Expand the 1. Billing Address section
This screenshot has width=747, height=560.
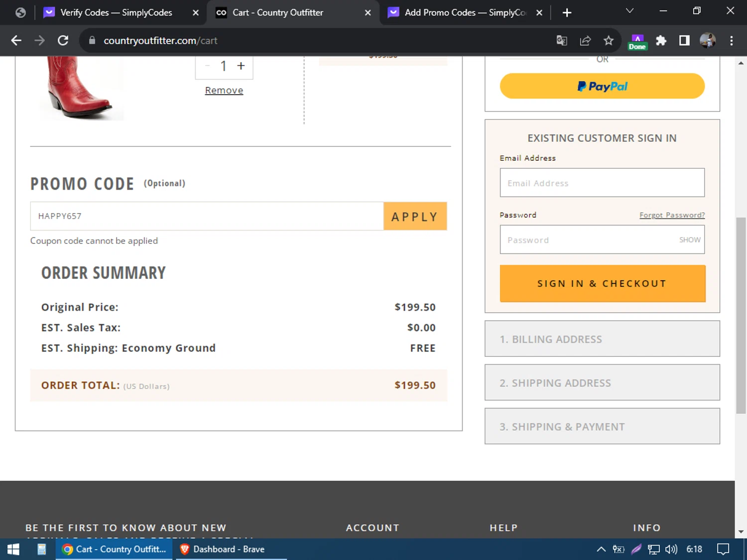(602, 338)
